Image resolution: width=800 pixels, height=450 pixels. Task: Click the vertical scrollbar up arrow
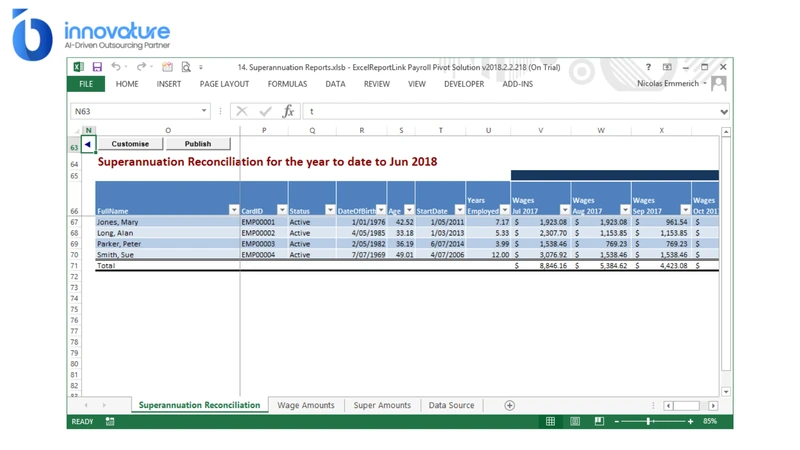coord(726,132)
